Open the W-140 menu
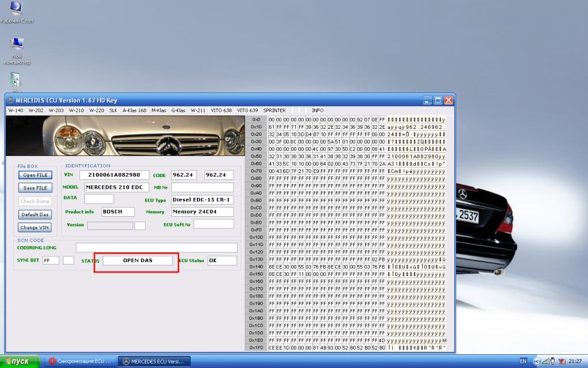Screen dimensions: 588x368 click(x=16, y=110)
